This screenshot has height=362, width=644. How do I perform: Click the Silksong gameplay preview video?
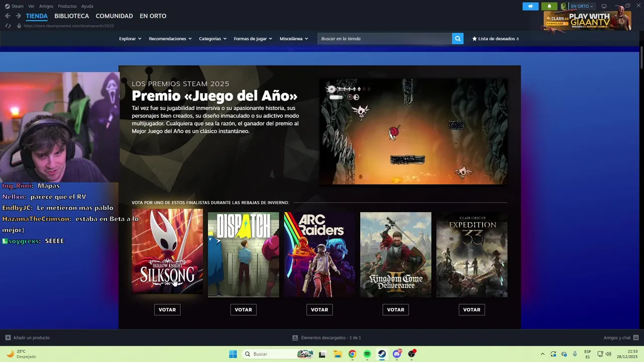pyautogui.click(x=413, y=131)
